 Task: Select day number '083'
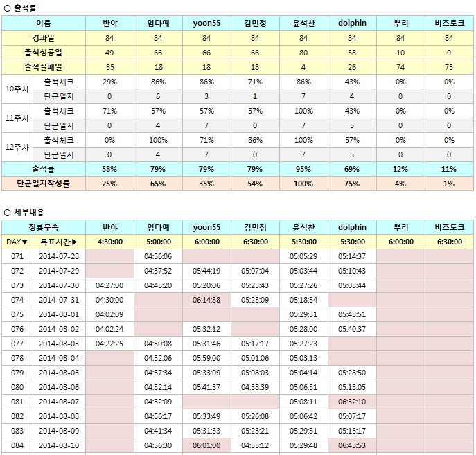pos(17,431)
